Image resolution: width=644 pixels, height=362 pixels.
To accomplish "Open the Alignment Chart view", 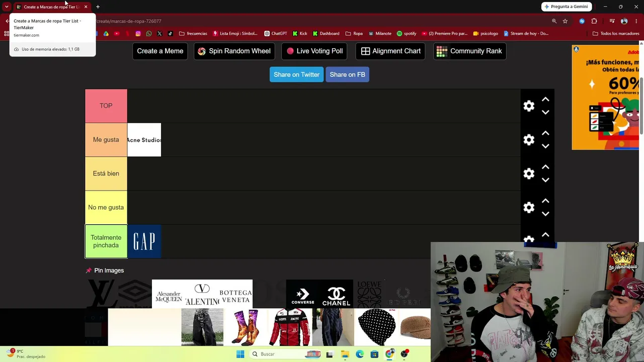I will coord(390,51).
